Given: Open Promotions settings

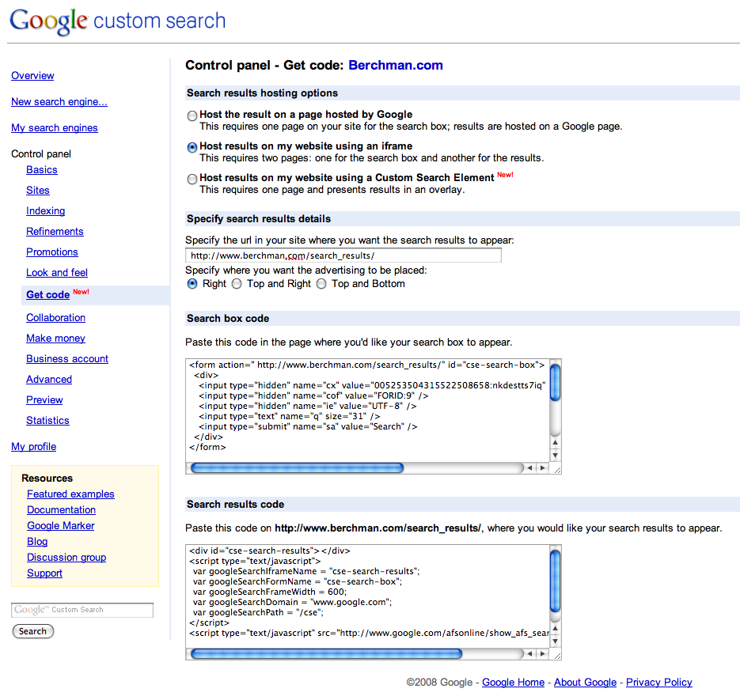Looking at the screenshot, I should point(52,252).
